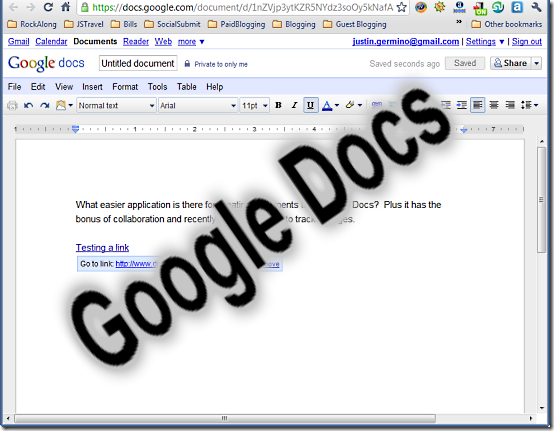Open the SocialSubmit bookmarks folder
The image size is (554, 431).
172,24
